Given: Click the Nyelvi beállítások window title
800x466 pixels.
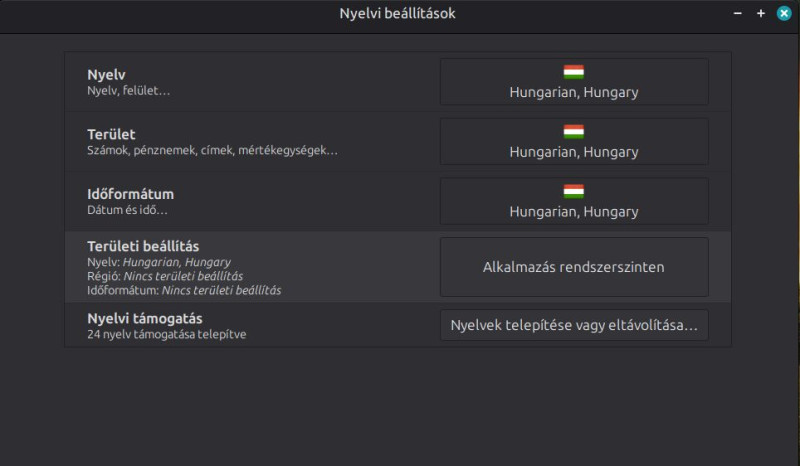Looking at the screenshot, I should 398,14.
